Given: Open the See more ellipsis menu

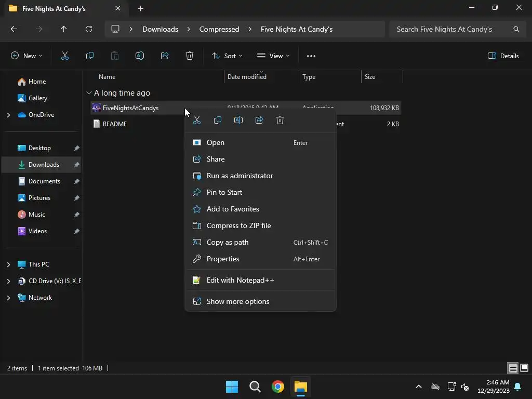Looking at the screenshot, I should coord(311,56).
